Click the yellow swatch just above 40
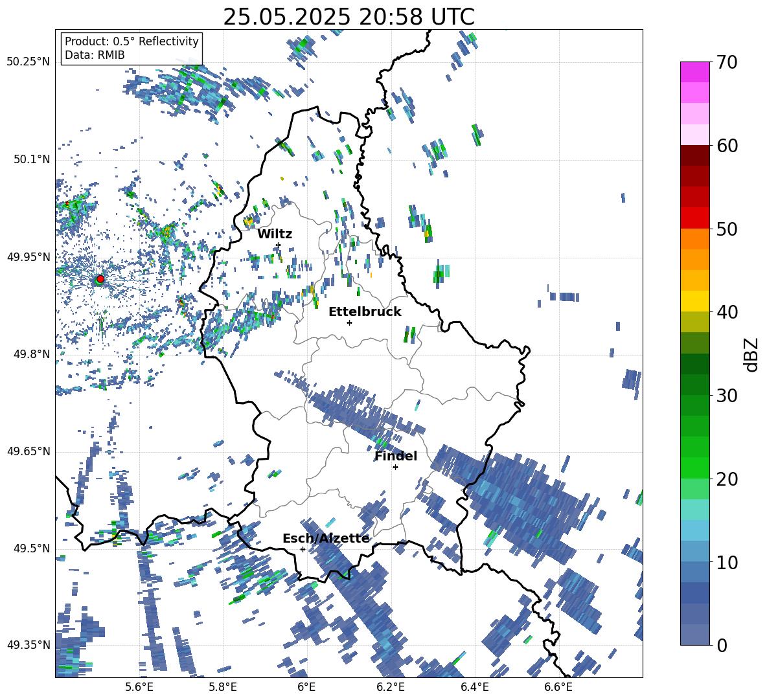The height and width of the screenshot is (700, 767). pos(694,300)
